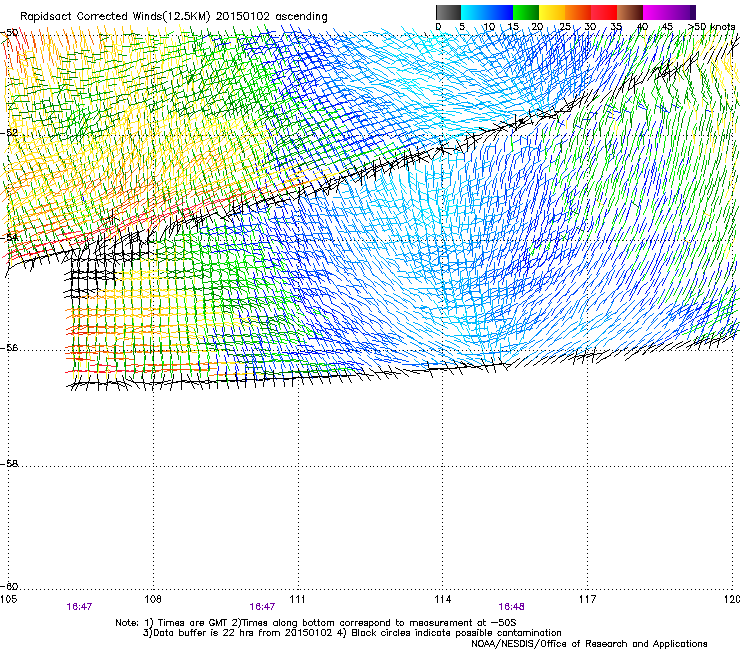Click the '-60' latitude axis label

(9, 587)
